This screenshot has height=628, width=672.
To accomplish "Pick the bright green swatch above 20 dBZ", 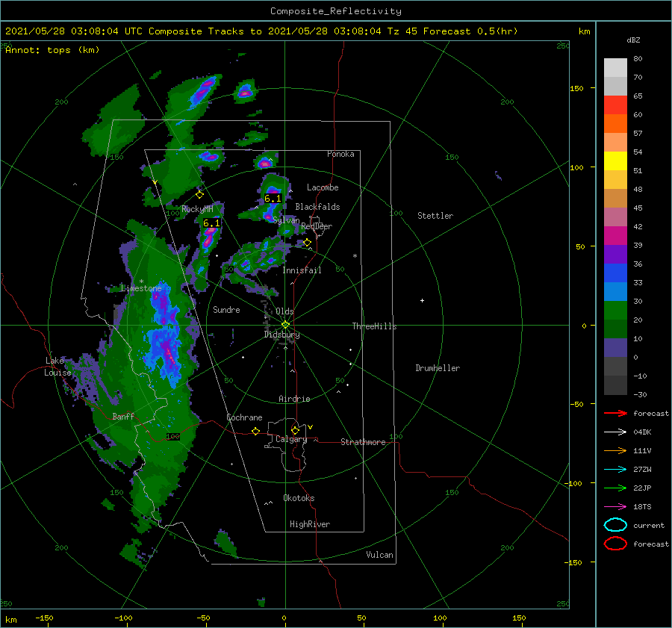I will tap(615, 310).
